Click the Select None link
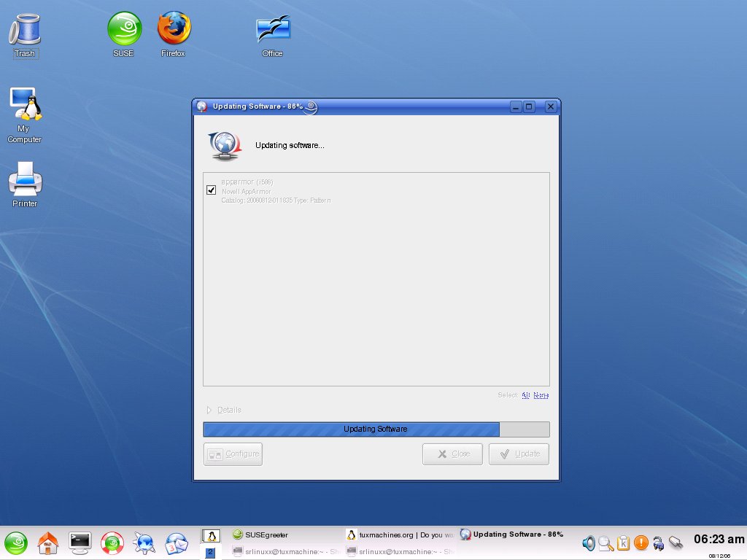This screenshot has width=747, height=560. point(541,395)
